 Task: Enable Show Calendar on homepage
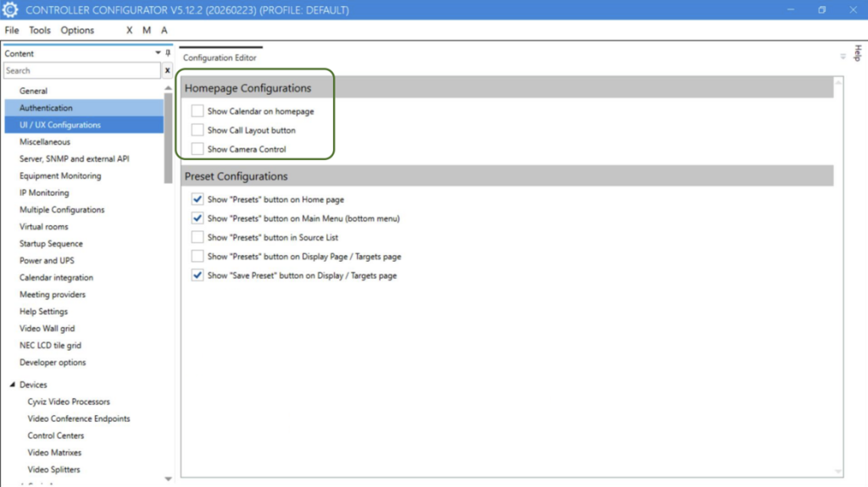pyautogui.click(x=198, y=111)
